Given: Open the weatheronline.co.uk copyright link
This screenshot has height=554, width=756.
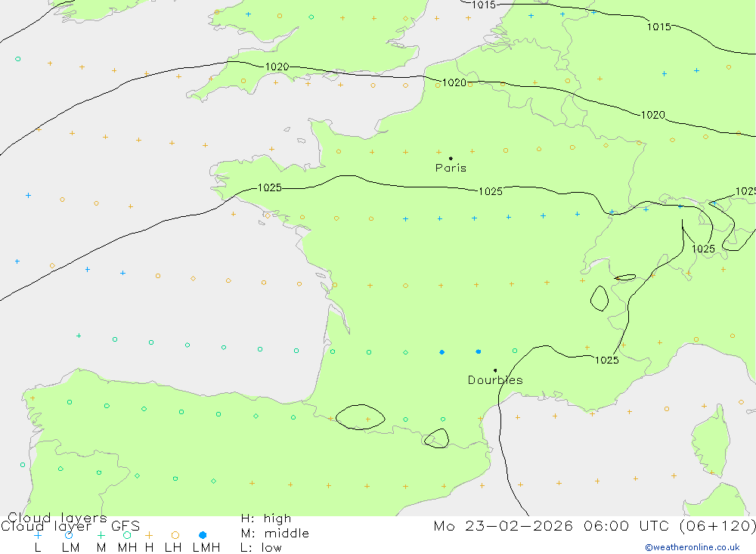Looking at the screenshot, I should tap(692, 547).
